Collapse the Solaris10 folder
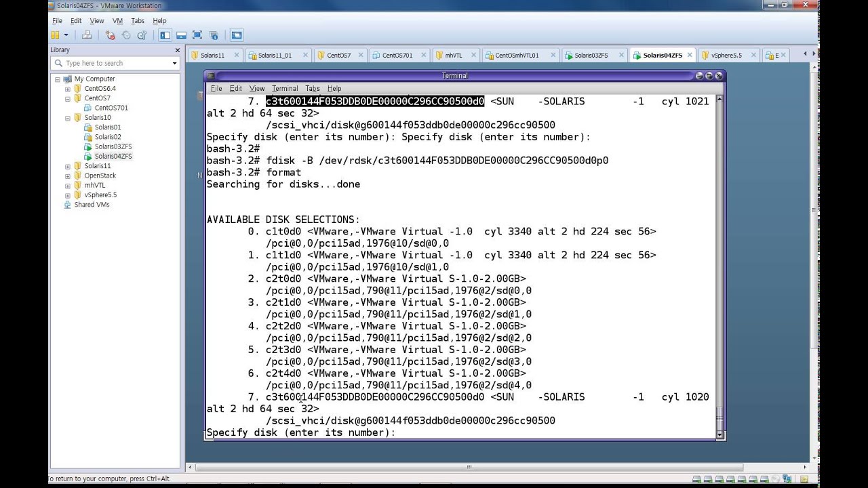The image size is (868, 488). 68,118
